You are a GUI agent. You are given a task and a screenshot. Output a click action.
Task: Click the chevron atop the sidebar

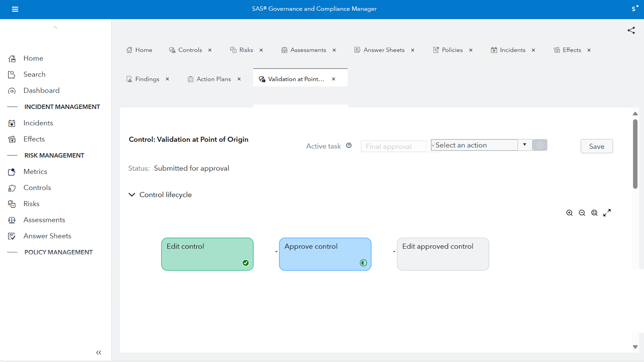tap(55, 27)
